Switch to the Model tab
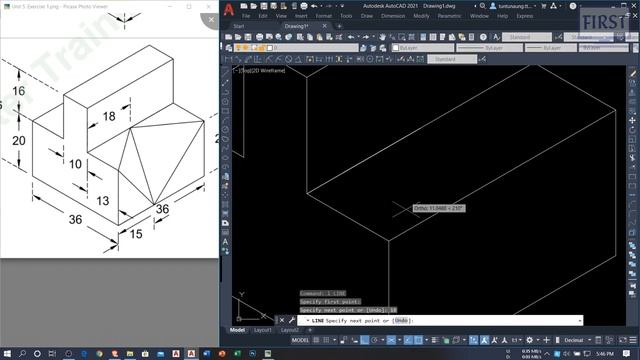This screenshot has width=640, height=360. click(x=237, y=330)
